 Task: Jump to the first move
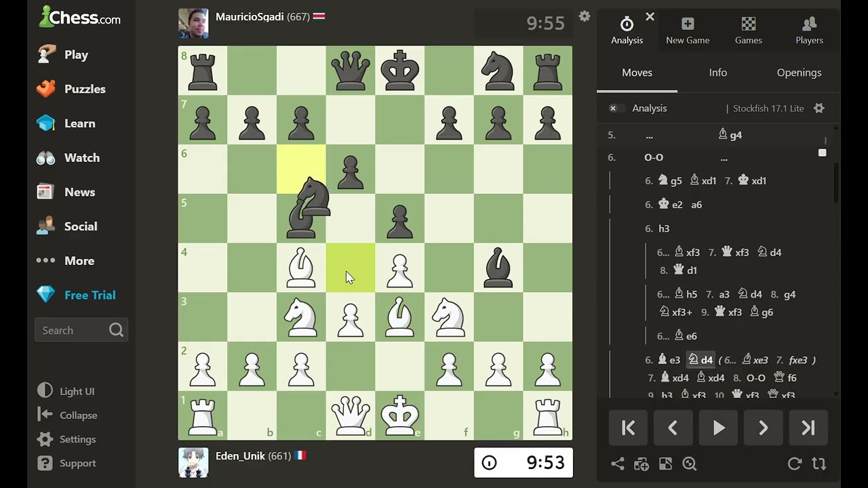pos(628,428)
